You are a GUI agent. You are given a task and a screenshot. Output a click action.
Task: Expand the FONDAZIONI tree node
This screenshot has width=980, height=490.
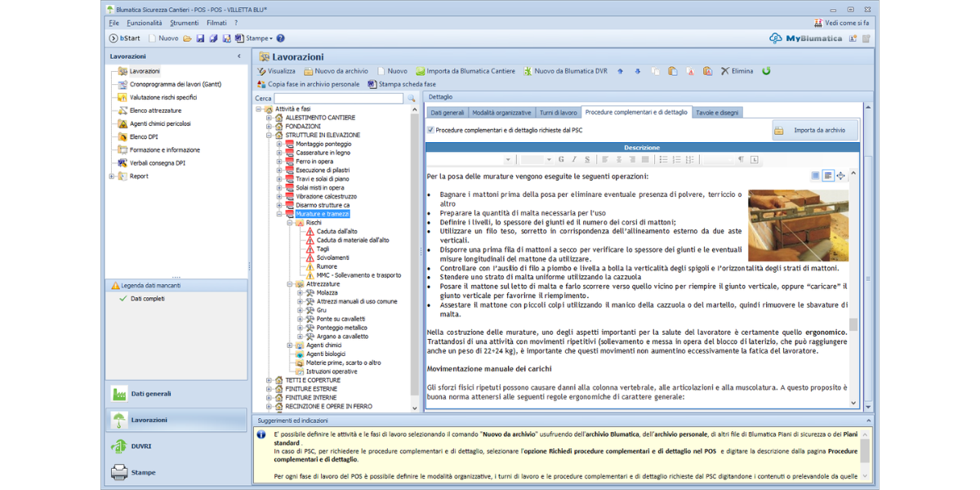[x=269, y=127]
